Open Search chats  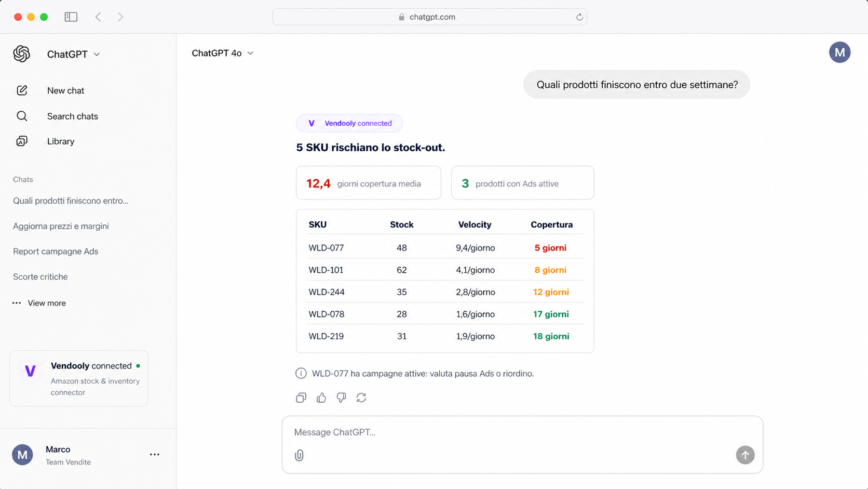pyautogui.click(x=73, y=116)
